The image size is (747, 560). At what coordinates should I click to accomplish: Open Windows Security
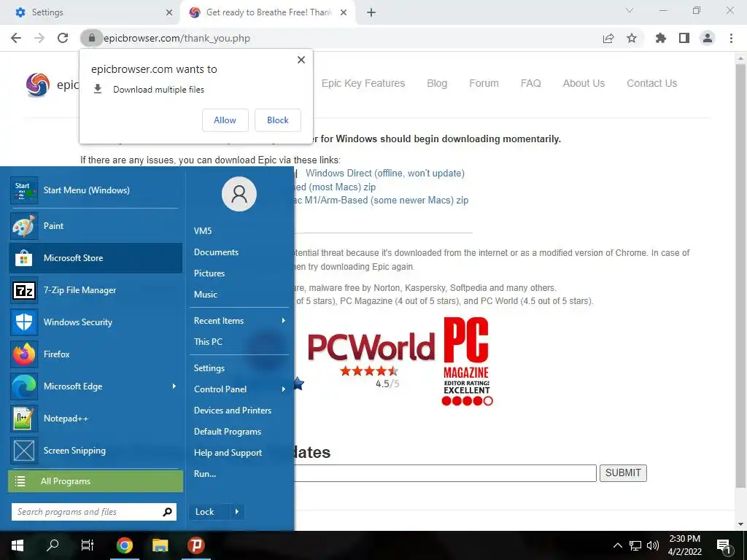(x=96, y=322)
